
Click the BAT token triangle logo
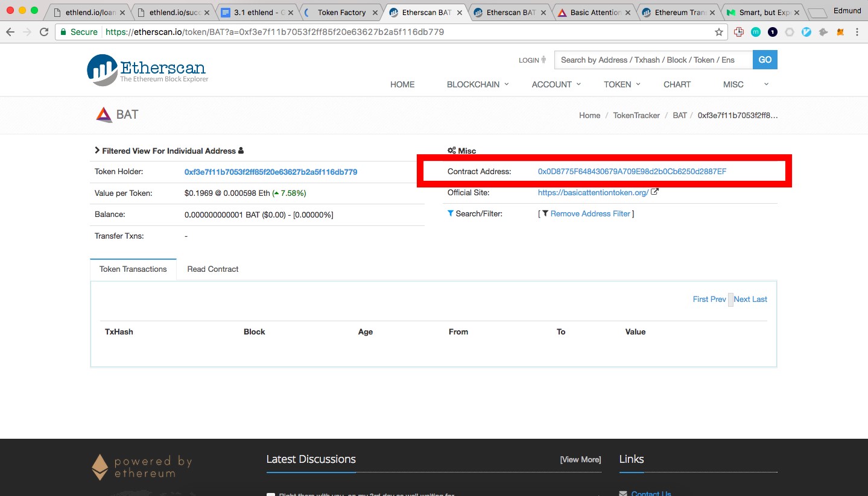coord(104,115)
